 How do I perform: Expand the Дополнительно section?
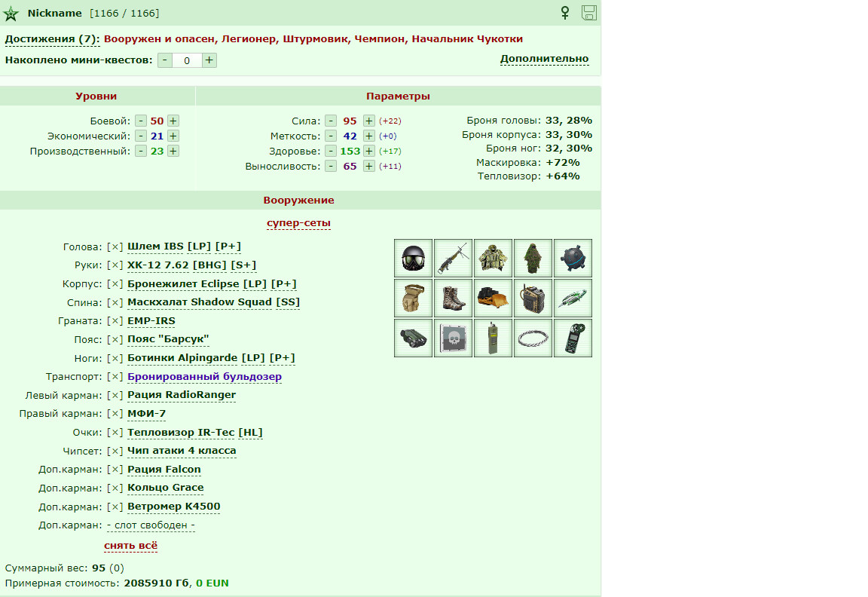coord(544,59)
